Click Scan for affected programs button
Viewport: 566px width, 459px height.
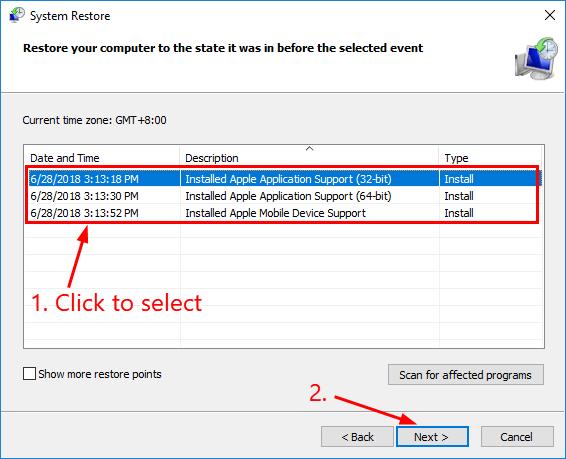[x=466, y=375]
